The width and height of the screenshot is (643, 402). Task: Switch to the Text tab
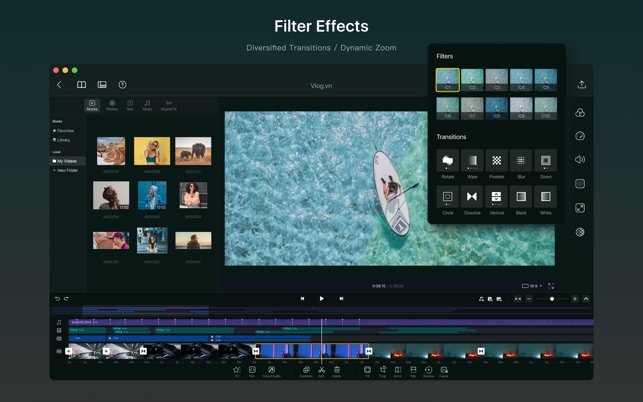pos(129,105)
